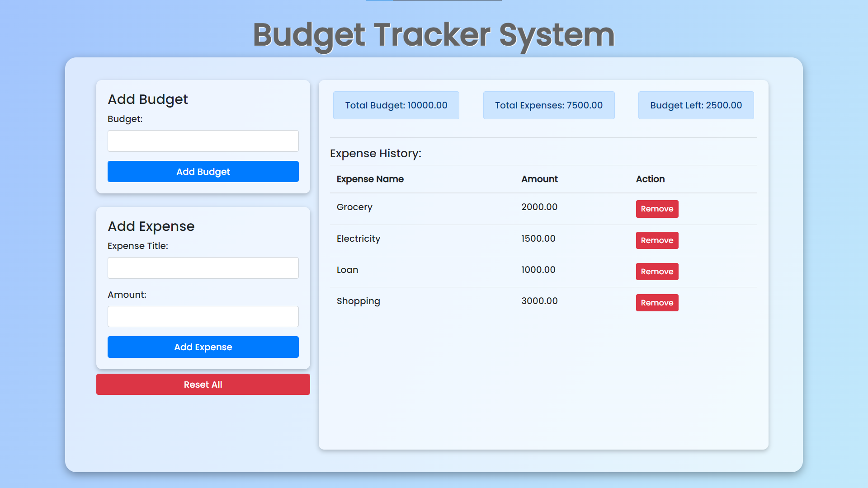
Task: Focus the Expense Title input field
Action: [x=203, y=268]
